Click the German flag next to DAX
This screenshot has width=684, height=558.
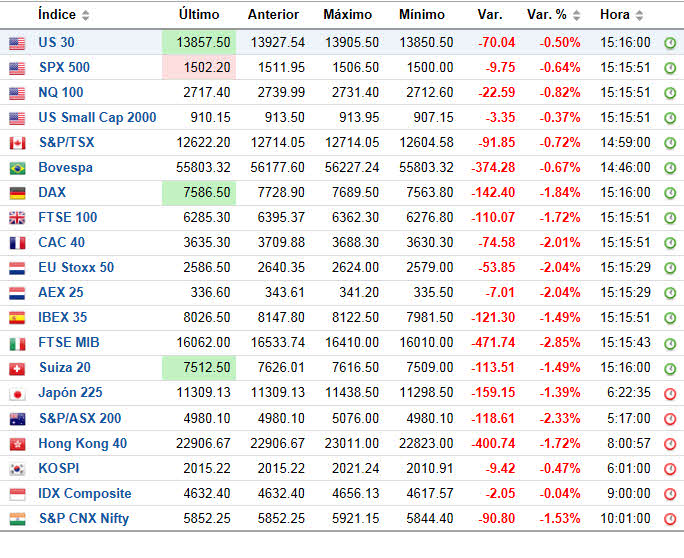tap(17, 193)
